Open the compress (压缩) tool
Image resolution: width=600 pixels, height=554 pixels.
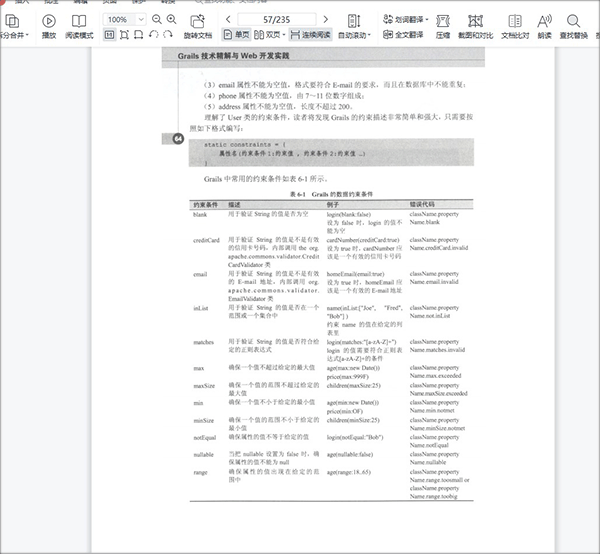point(443,26)
